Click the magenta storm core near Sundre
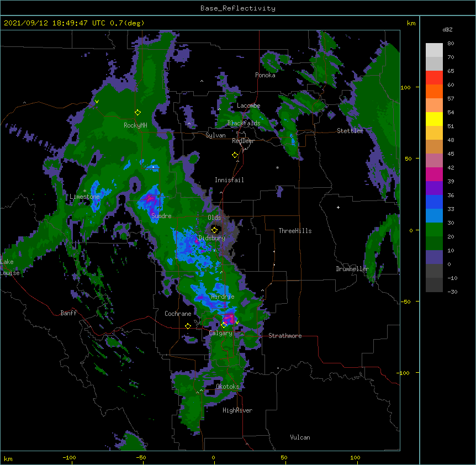The width and height of the screenshot is (476, 465). [149, 199]
